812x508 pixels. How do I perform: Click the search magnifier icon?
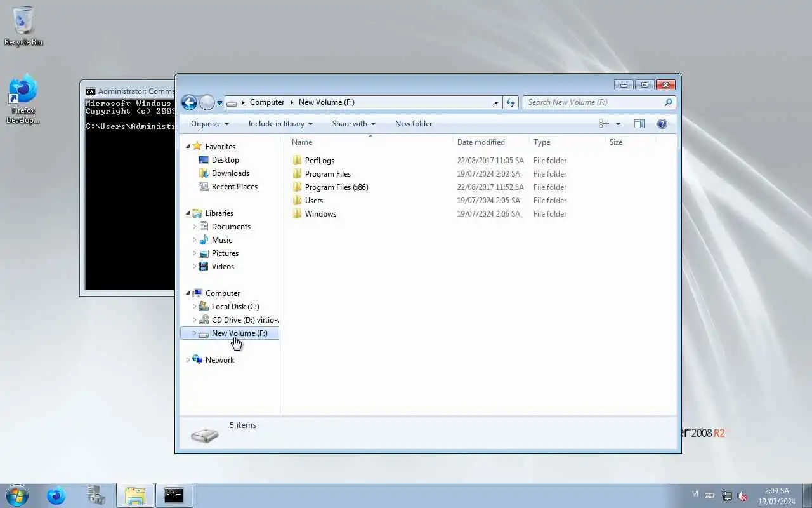(668, 102)
